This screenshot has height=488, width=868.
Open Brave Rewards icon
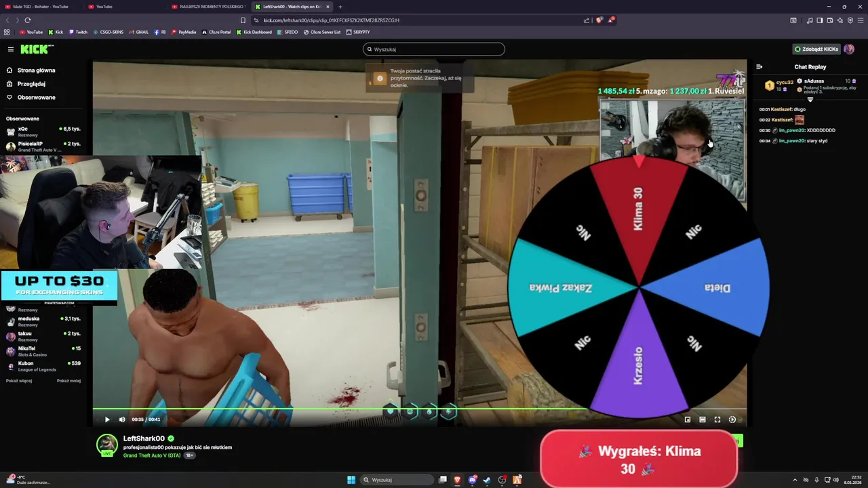(611, 20)
